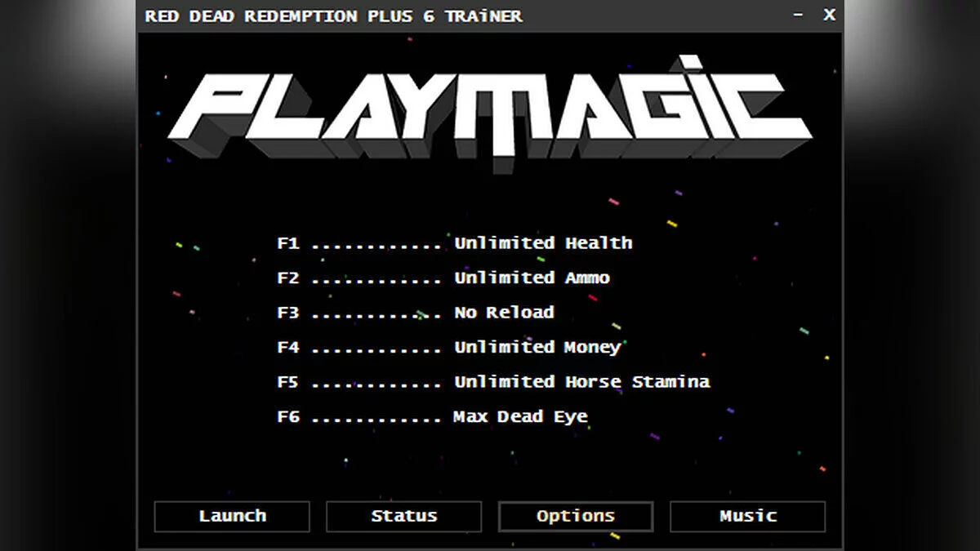Close the trainer window
This screenshot has width=980, height=551.
coord(829,15)
